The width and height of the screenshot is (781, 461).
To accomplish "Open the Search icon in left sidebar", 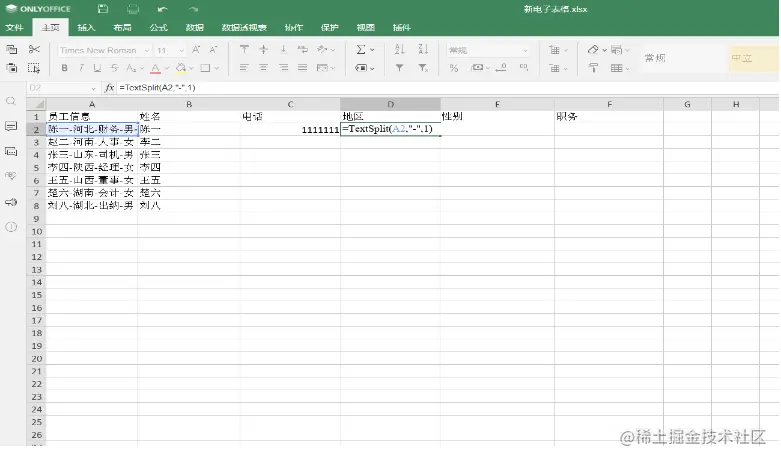I will point(11,102).
